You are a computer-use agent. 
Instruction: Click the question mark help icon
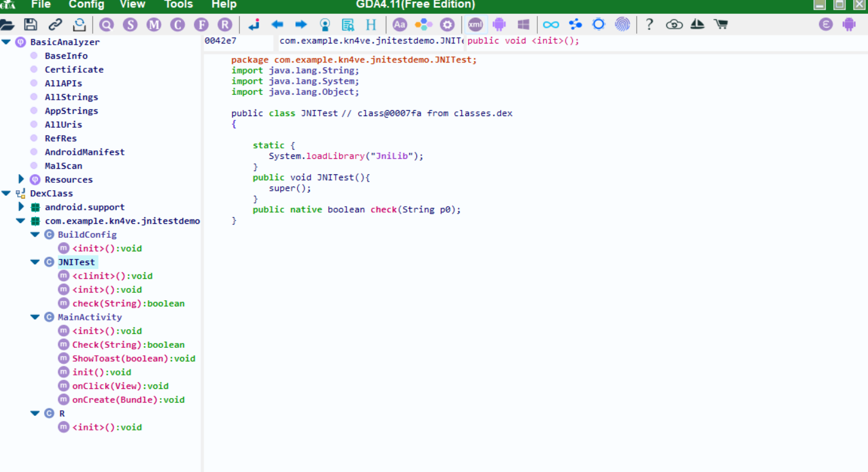(x=650, y=24)
